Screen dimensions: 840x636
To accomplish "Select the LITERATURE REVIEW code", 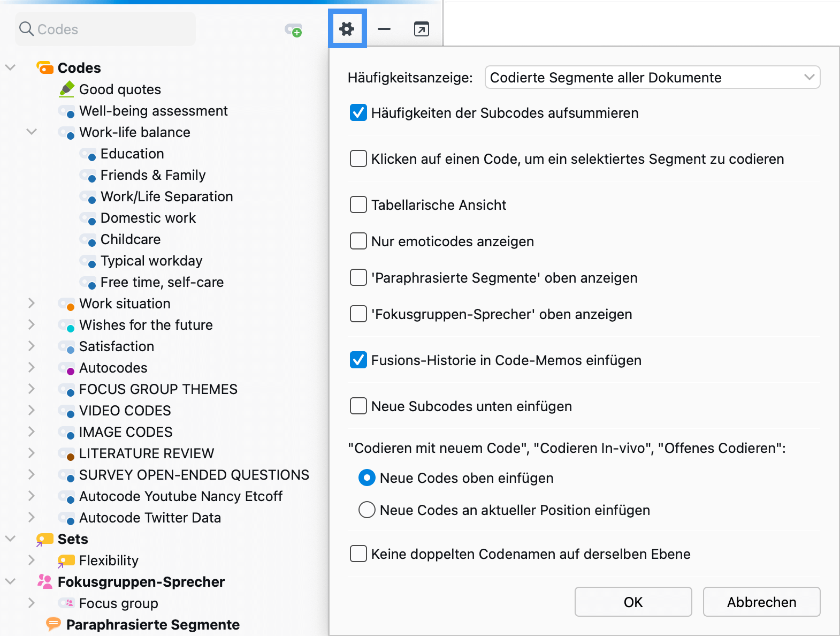I will [x=146, y=453].
